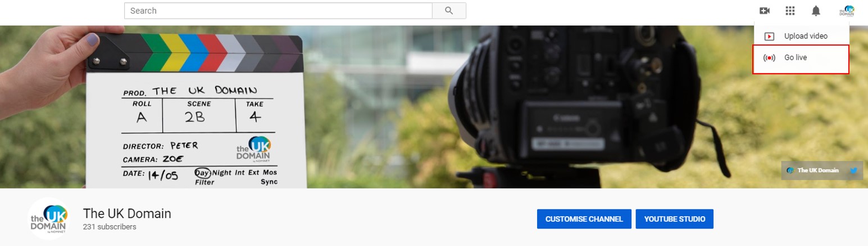
Task: Click the channel profile picture
Action: coord(48,219)
